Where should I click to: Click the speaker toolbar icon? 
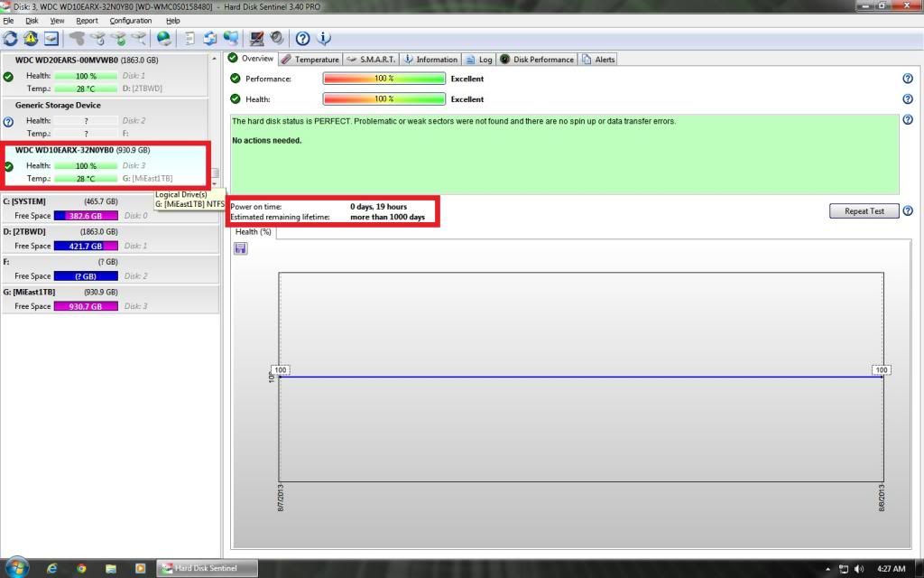point(276,38)
